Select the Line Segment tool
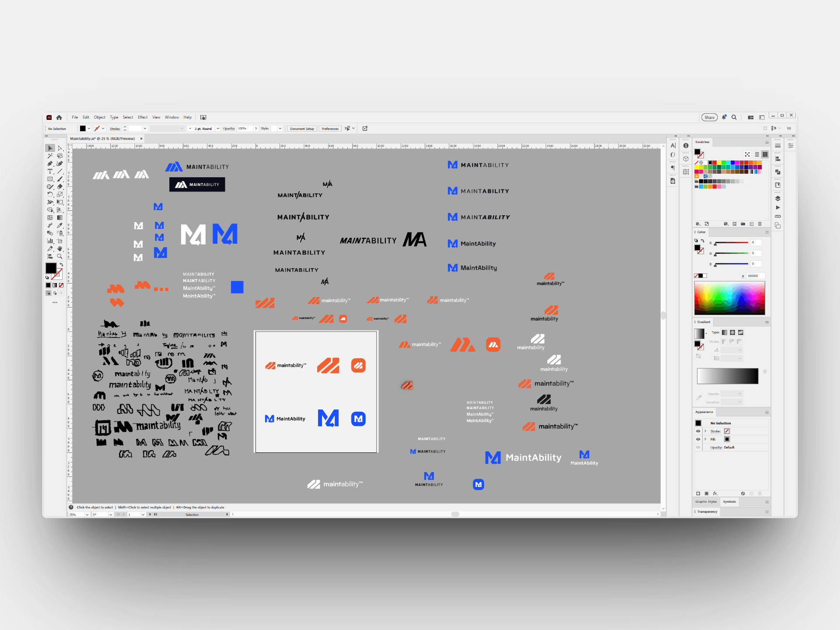 coord(60,171)
